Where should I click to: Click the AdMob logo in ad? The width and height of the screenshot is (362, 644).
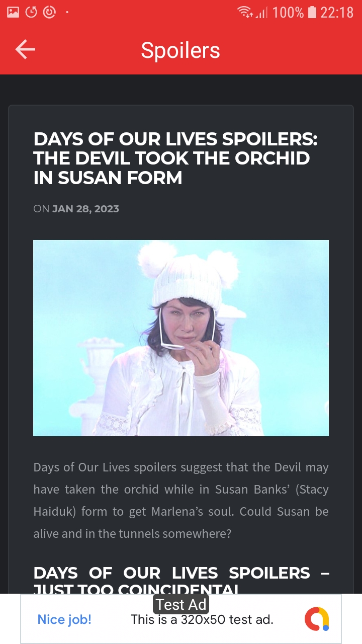click(317, 619)
